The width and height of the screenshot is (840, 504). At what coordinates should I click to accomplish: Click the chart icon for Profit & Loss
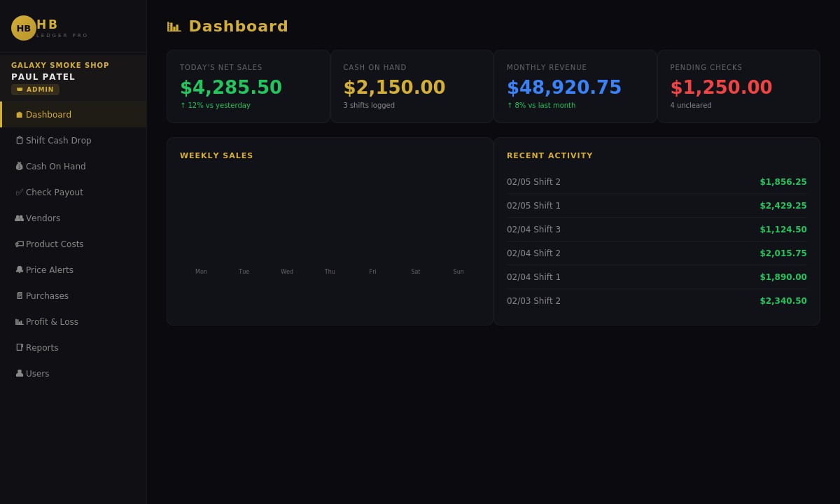point(19,321)
